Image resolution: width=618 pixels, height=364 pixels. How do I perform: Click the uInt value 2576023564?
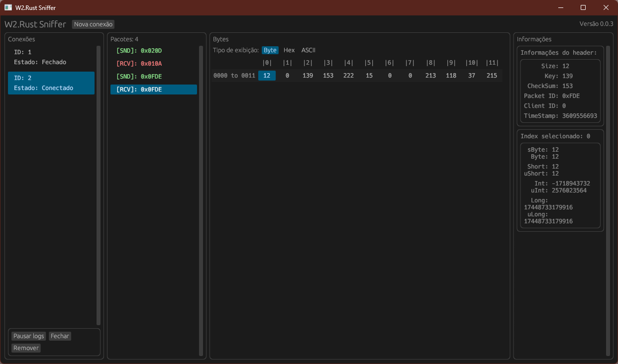569,190
